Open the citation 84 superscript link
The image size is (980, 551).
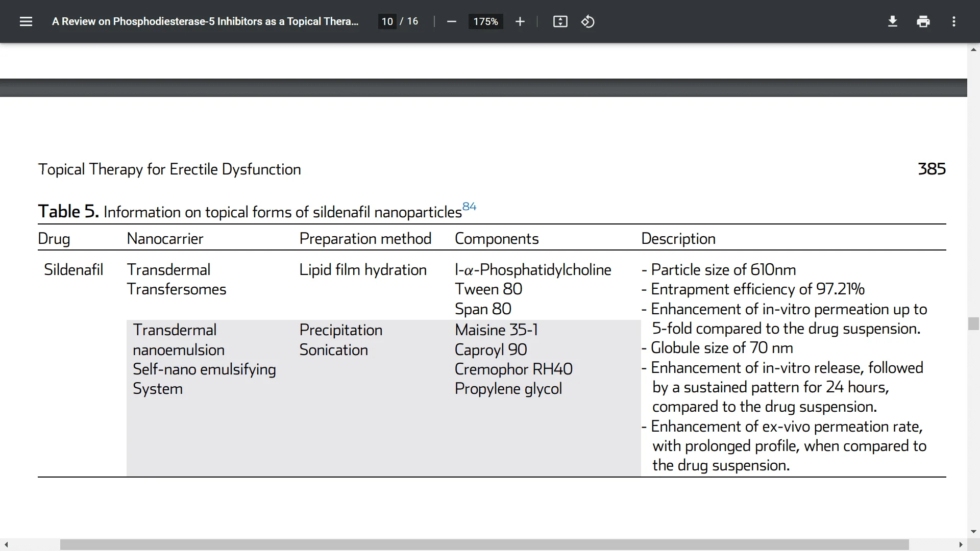(x=469, y=207)
